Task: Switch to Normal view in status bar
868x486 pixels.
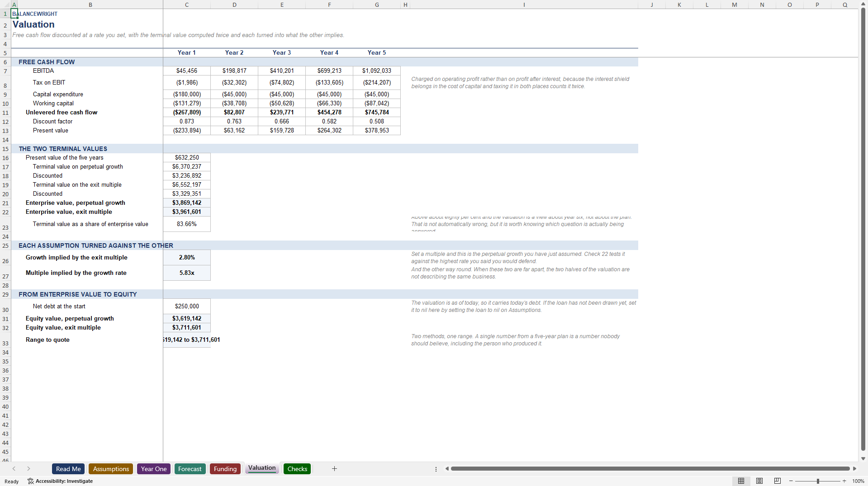Action: click(741, 481)
